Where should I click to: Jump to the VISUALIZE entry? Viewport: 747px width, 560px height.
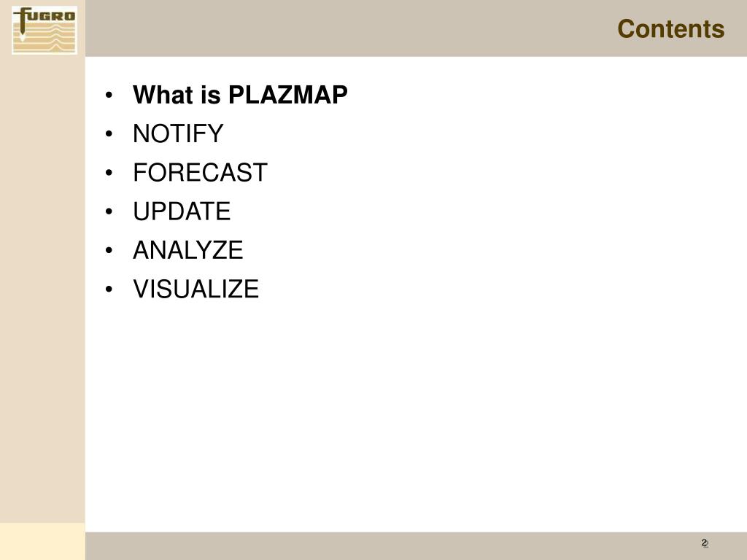[196, 289]
